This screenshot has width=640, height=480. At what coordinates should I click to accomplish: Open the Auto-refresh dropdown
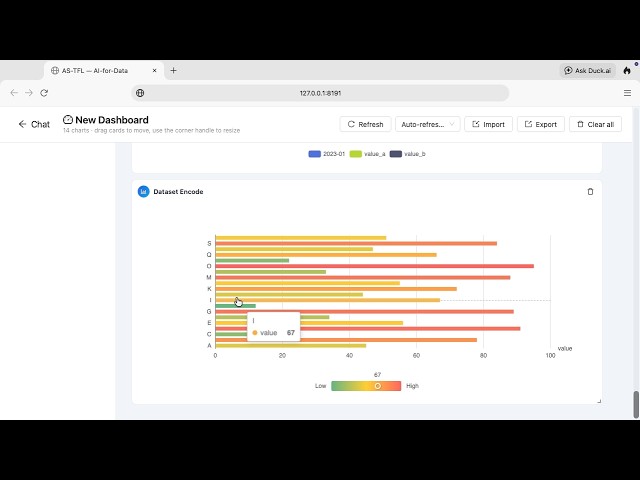427,124
